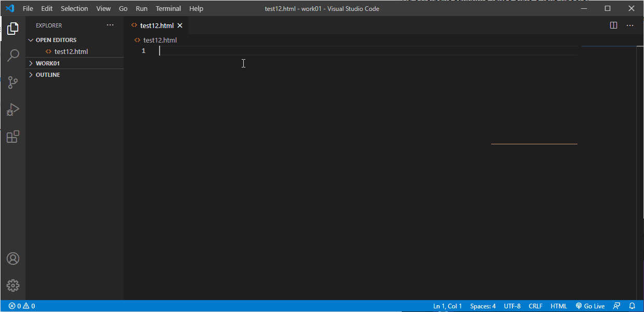Image resolution: width=644 pixels, height=312 pixels.
Task: Open the Accounts menu icon
Action: (x=13, y=259)
